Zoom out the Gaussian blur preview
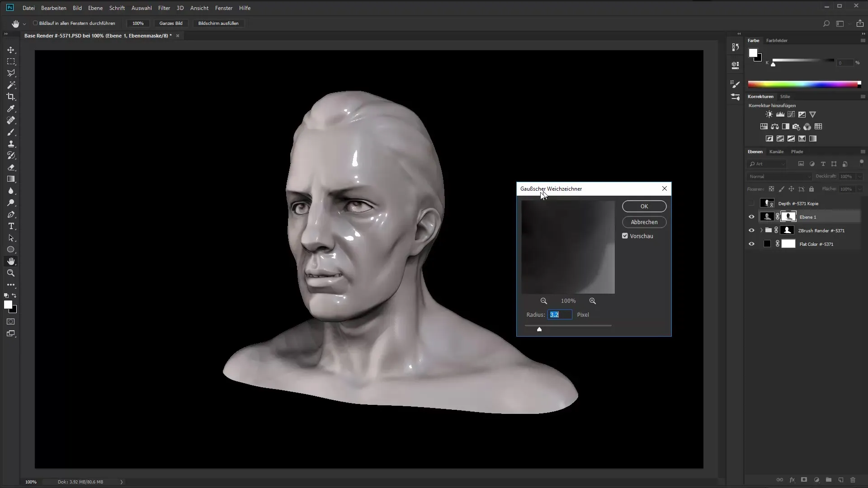Screen dimensions: 868x488 pos(543,301)
